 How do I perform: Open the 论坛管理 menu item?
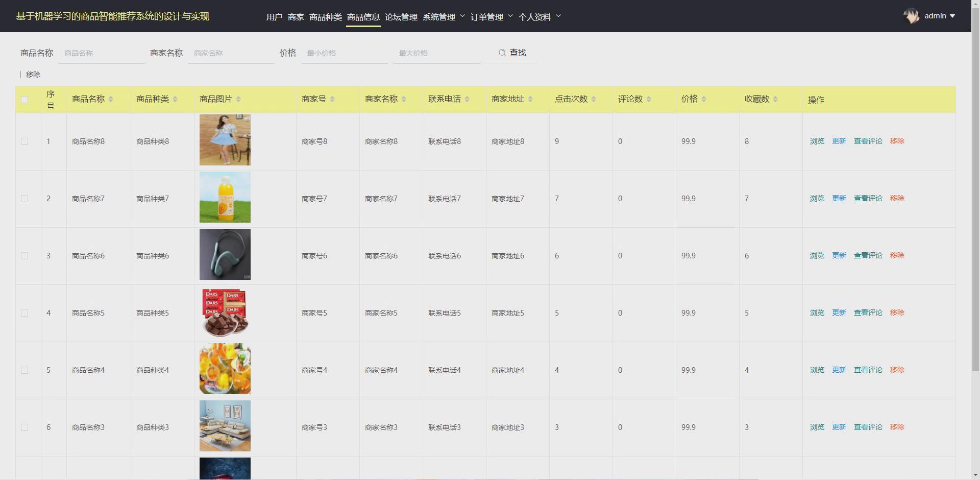point(401,17)
